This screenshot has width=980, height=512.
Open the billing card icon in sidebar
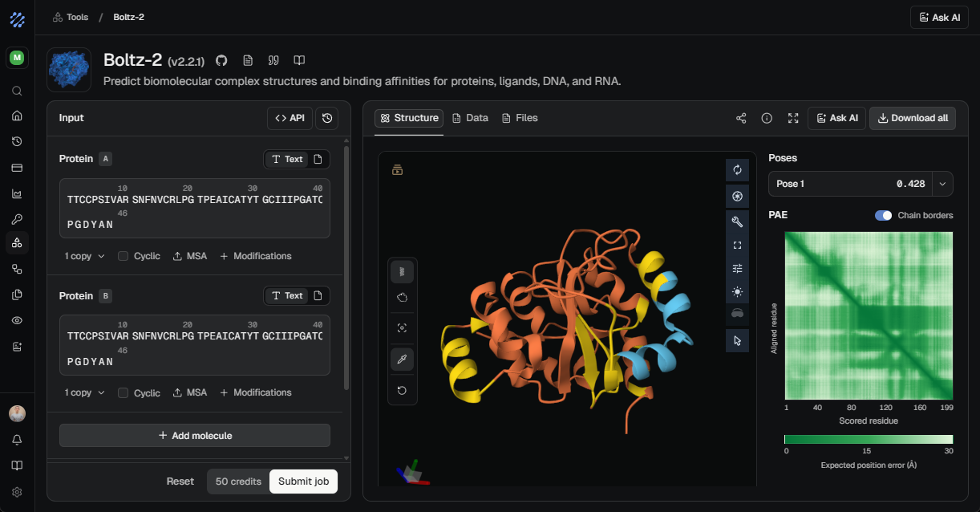pyautogui.click(x=17, y=168)
